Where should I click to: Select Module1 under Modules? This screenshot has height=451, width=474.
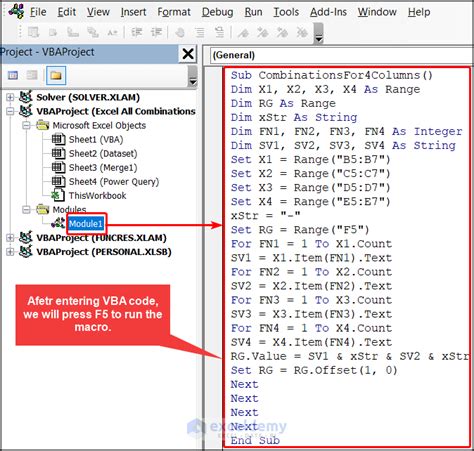86,224
